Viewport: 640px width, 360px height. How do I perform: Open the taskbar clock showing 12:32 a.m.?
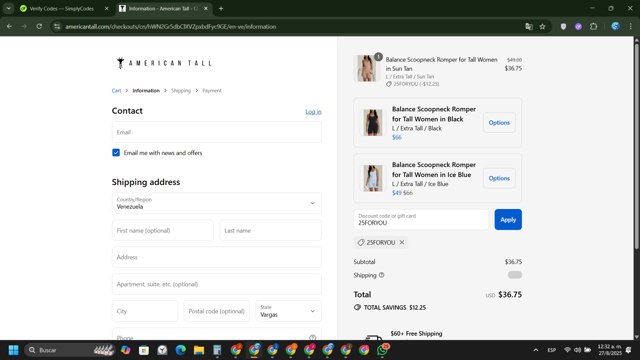609,350
